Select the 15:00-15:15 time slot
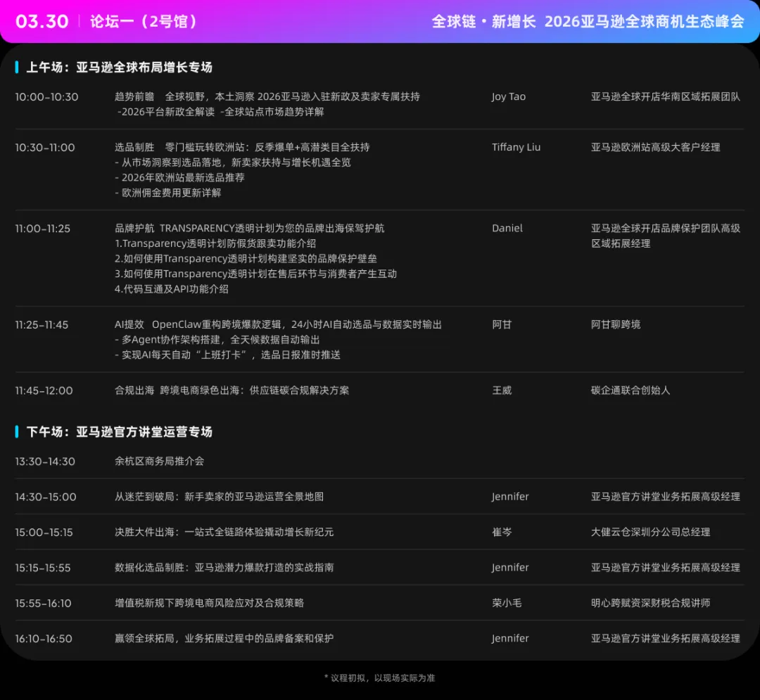This screenshot has height=700, width=760. tap(44, 533)
